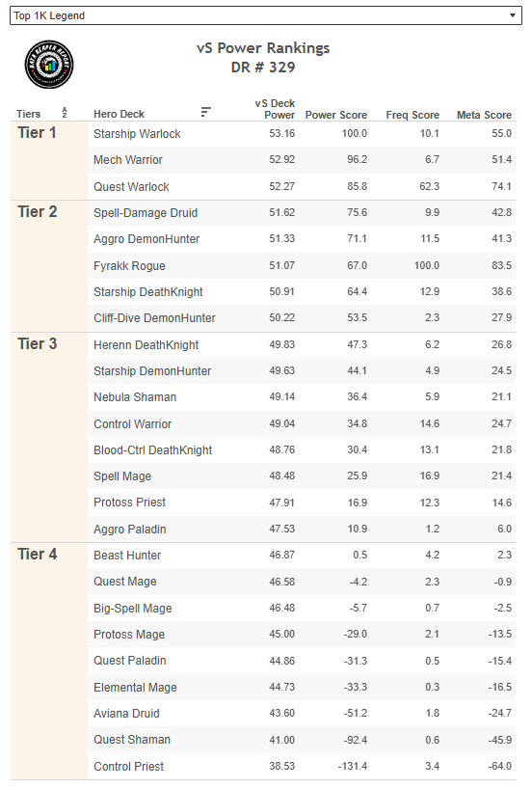The width and height of the screenshot is (532, 788).
Task: Select the Tier 4 group label
Action: coord(38,554)
